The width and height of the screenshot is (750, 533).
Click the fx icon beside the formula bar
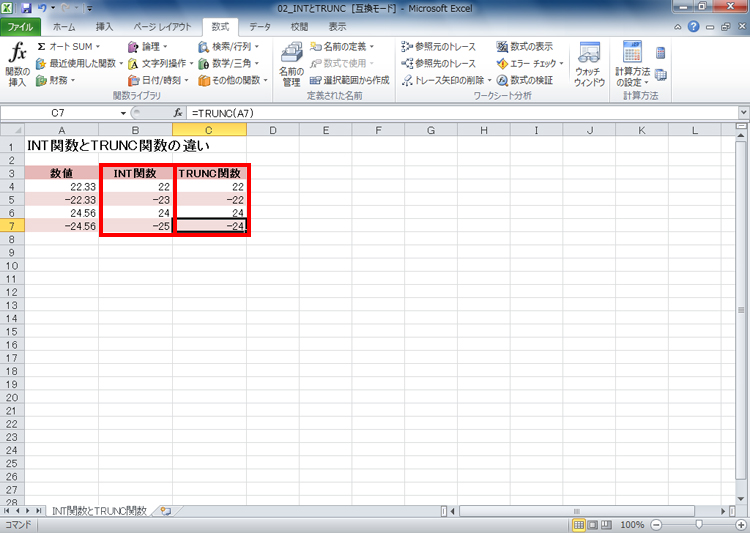pos(178,113)
